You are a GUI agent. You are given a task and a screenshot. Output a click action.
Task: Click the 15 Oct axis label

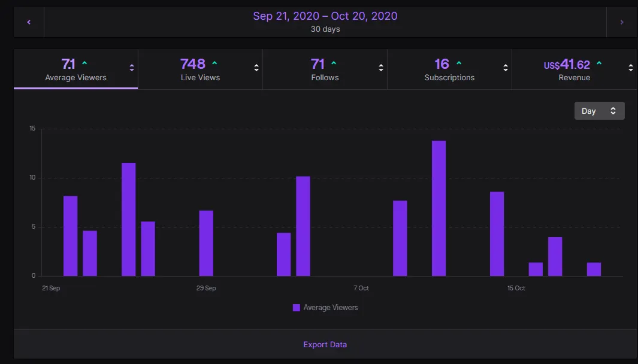(x=516, y=288)
